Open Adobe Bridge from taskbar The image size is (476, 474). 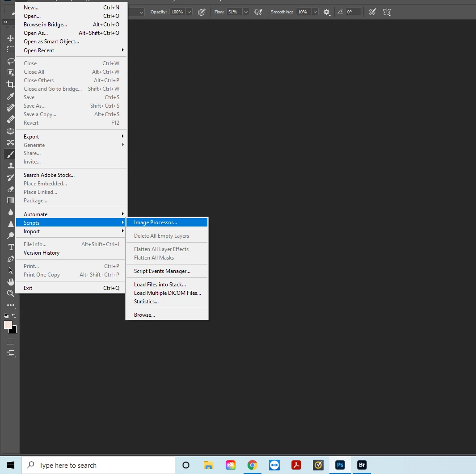point(362,465)
